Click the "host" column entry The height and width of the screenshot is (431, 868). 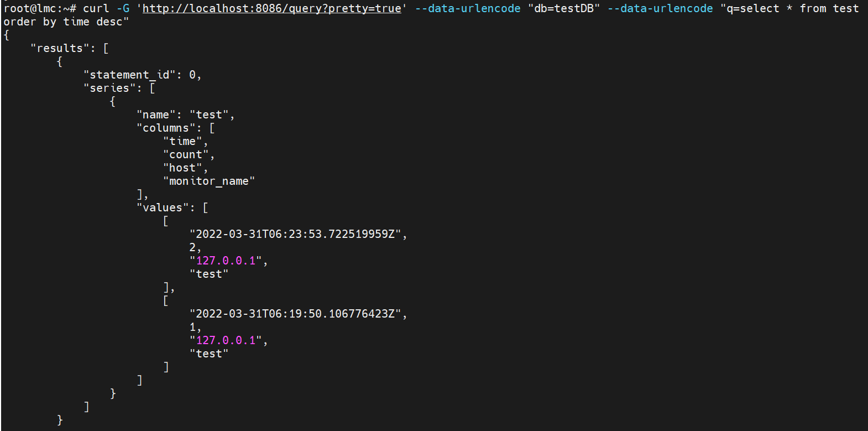182,168
